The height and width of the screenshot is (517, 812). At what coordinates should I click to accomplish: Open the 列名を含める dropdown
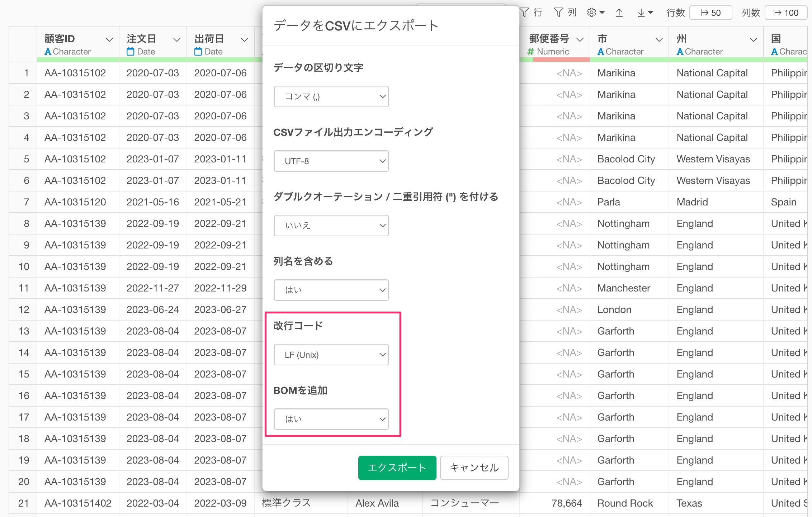tap(331, 290)
